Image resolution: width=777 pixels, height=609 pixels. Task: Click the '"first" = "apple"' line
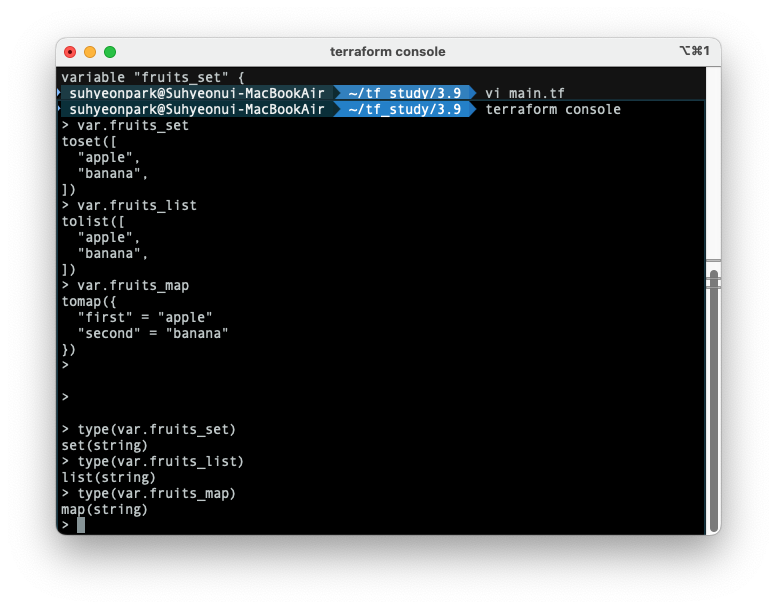(x=145, y=318)
